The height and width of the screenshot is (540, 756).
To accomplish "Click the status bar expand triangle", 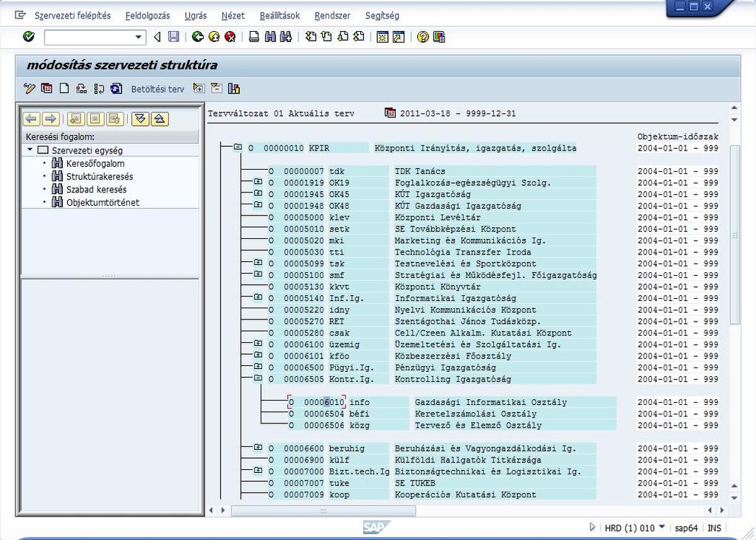I will pyautogui.click(x=592, y=527).
